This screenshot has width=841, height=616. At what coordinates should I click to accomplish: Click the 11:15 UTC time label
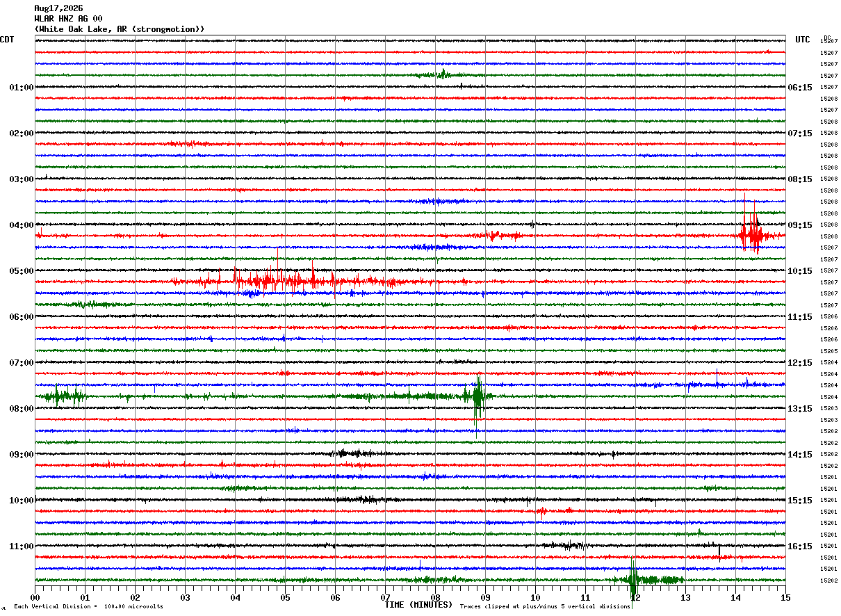(800, 317)
